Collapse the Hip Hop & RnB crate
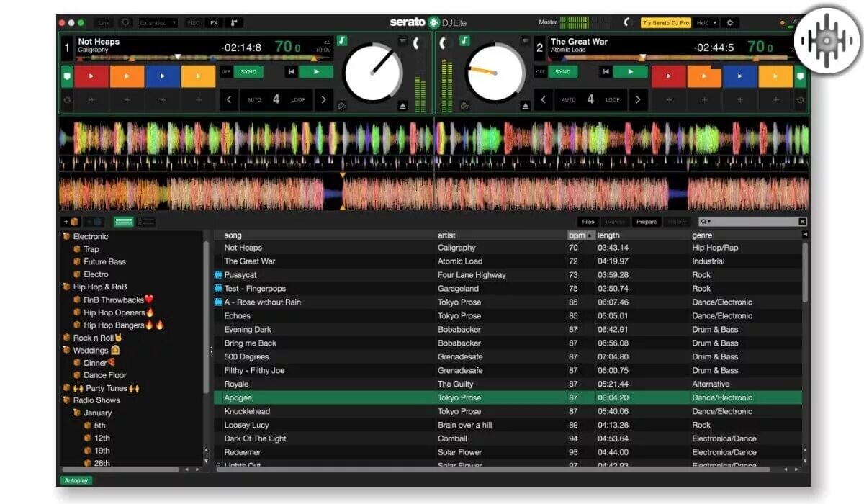This screenshot has width=864, height=504. click(x=66, y=287)
